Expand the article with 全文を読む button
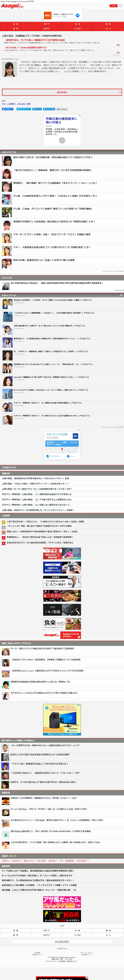124x980 pixels. pyautogui.click(x=62, y=92)
